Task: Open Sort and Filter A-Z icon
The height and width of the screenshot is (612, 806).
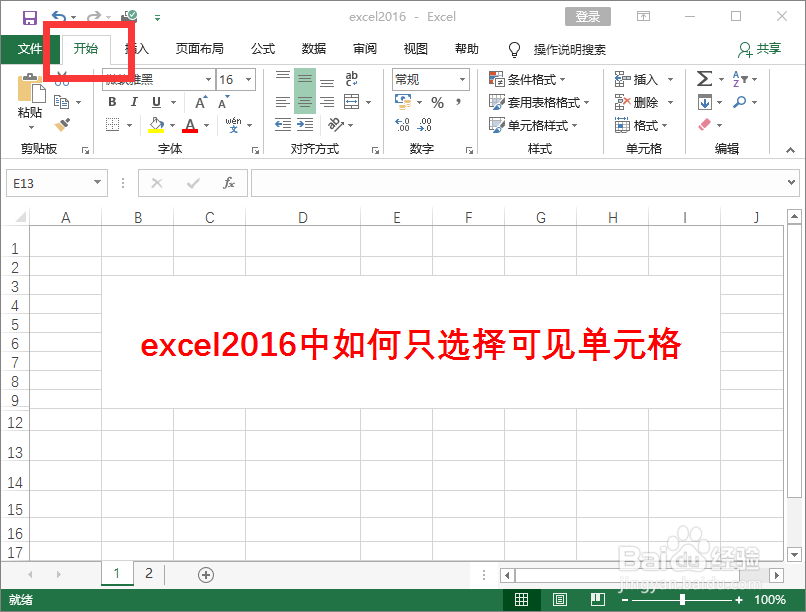Action: pos(740,79)
